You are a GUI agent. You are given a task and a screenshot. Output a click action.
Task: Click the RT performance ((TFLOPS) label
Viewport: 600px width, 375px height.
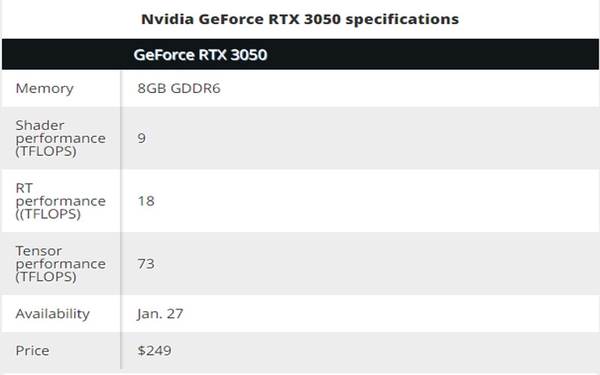coord(60,201)
